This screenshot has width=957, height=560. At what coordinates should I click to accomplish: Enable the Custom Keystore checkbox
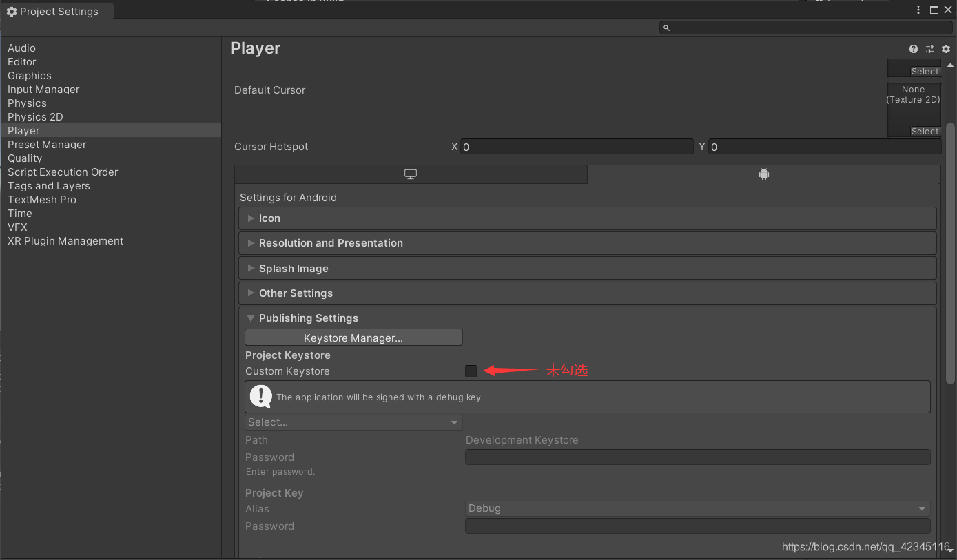click(x=471, y=371)
